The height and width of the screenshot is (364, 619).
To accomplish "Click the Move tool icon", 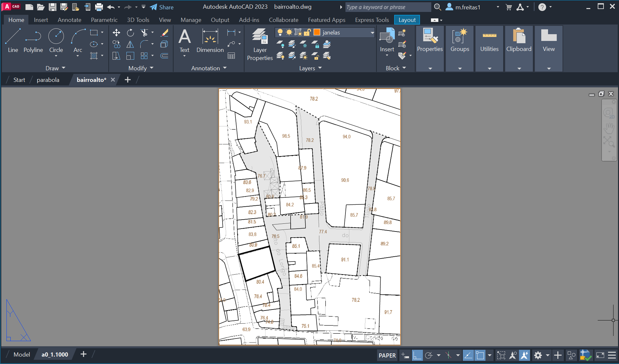I will (116, 33).
